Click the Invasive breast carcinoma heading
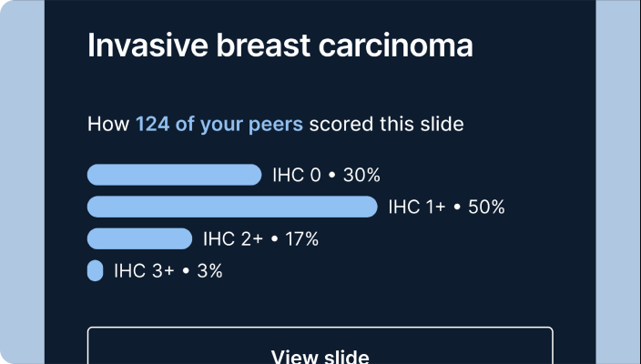The width and height of the screenshot is (641, 364). (280, 45)
